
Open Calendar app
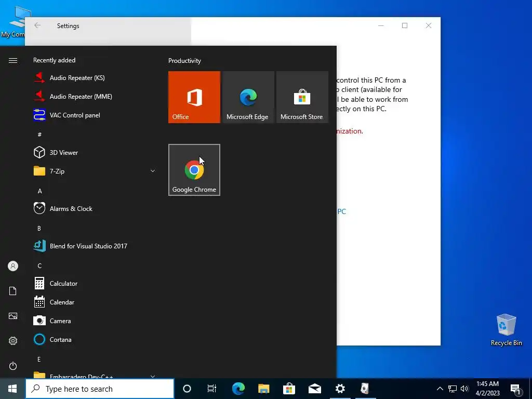point(95,302)
